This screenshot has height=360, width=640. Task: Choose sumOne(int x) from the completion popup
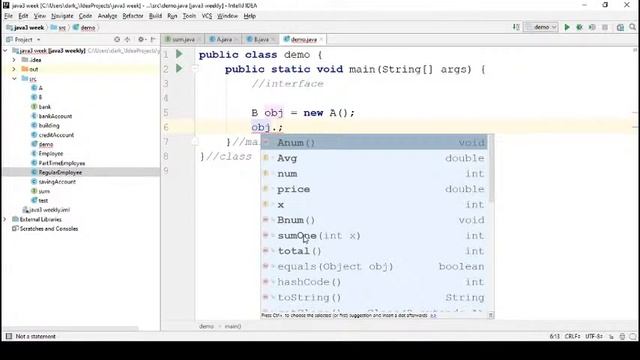[374, 236]
